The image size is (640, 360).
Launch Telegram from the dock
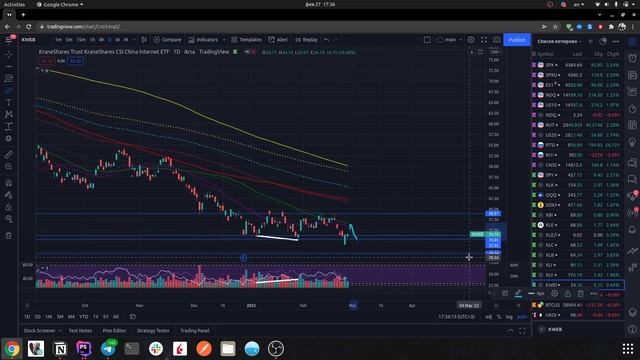click(x=108, y=349)
